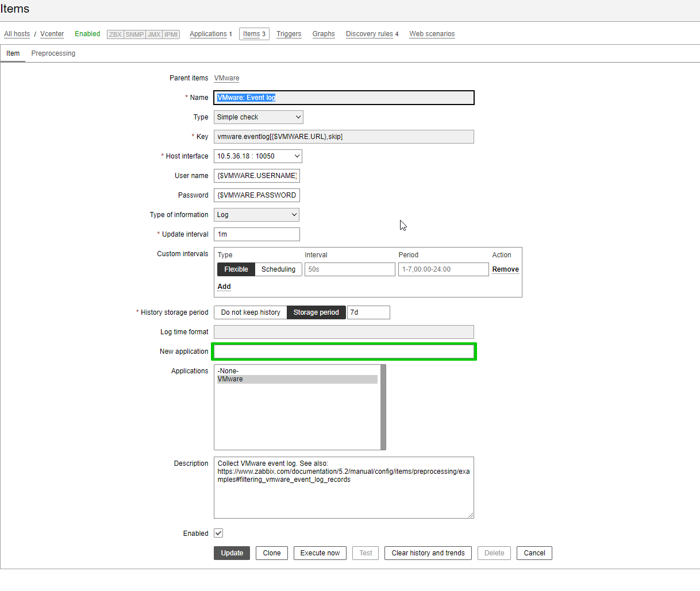The height and width of the screenshot is (591, 700).
Task: Go to the Triggers navigation link
Action: pos(289,34)
